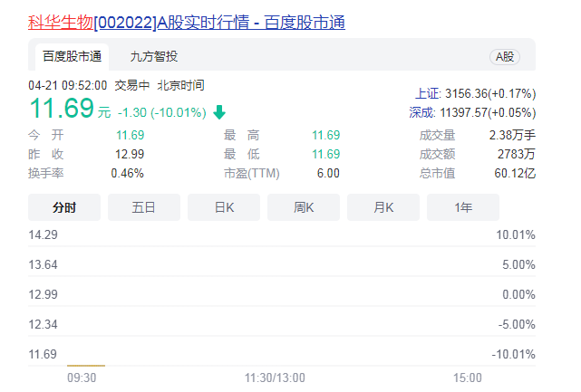Click the 最低 value 11.69

pos(325,154)
